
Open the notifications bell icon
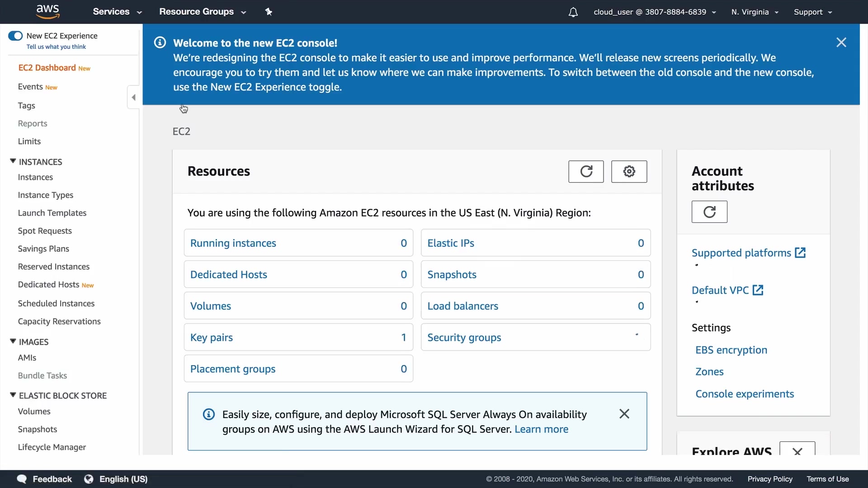(x=573, y=12)
